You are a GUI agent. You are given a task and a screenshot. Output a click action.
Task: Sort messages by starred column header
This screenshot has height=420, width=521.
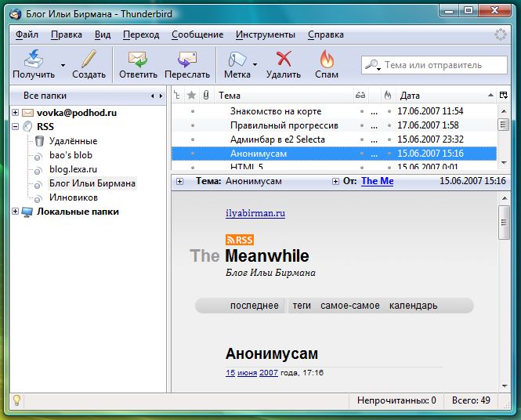pos(191,96)
